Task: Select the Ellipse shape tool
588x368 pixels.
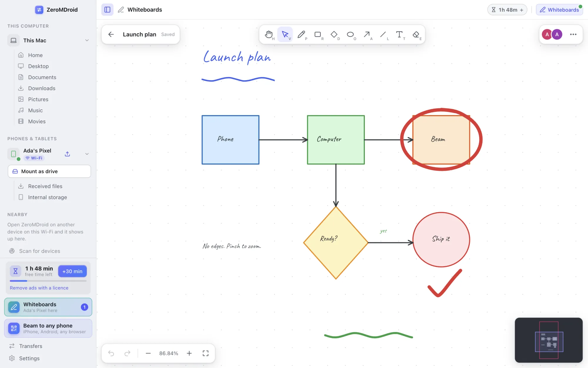Action: [x=350, y=34]
